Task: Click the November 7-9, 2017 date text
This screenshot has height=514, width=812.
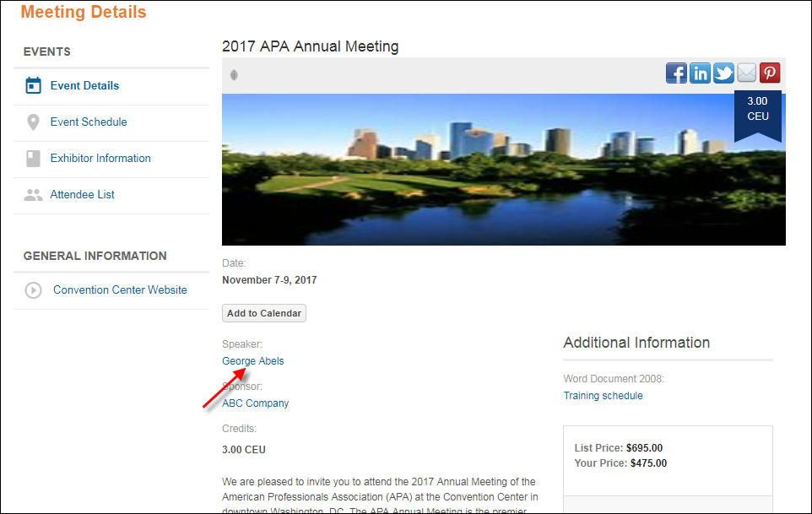Action: point(269,280)
